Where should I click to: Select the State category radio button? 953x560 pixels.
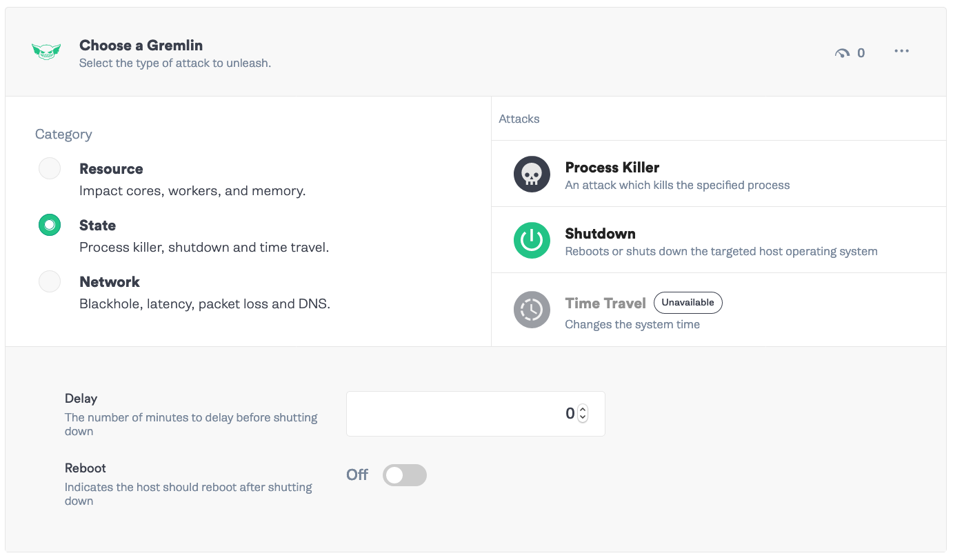50,225
